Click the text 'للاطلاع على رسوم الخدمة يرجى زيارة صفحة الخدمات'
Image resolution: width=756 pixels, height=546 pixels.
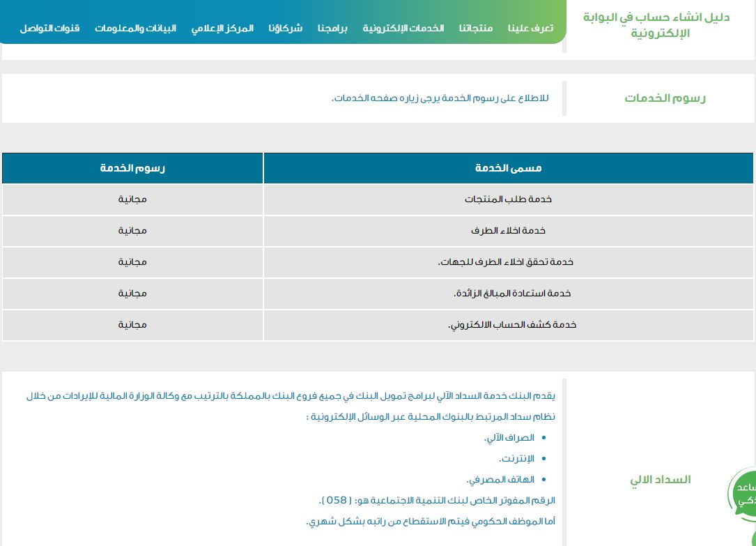[440, 98]
